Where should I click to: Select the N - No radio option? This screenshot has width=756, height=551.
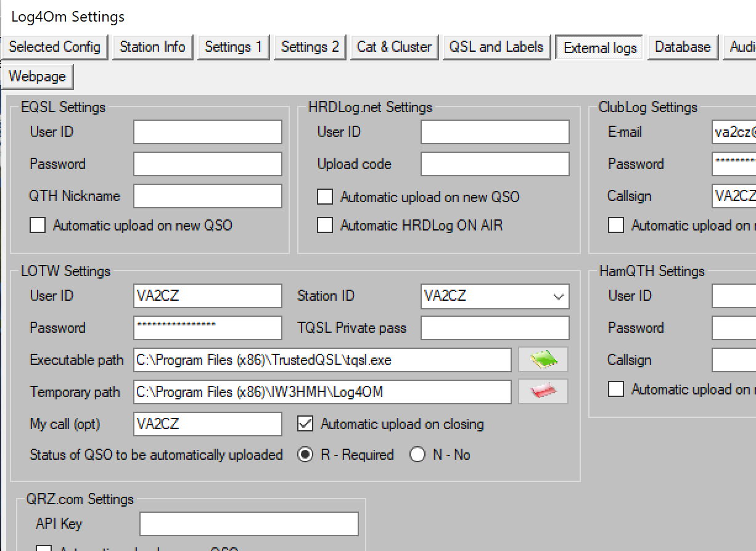[x=417, y=455]
